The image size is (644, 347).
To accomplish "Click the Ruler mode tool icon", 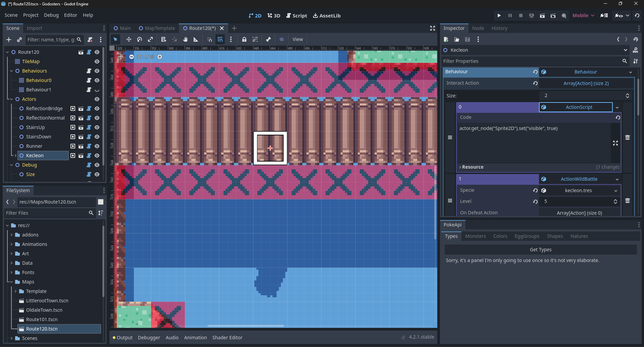I will point(196,39).
